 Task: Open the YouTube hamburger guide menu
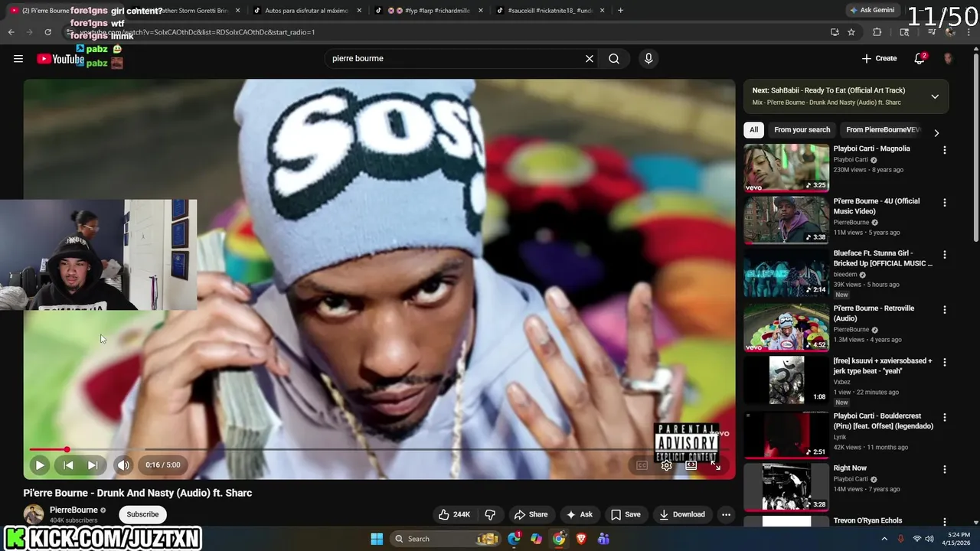point(18,59)
